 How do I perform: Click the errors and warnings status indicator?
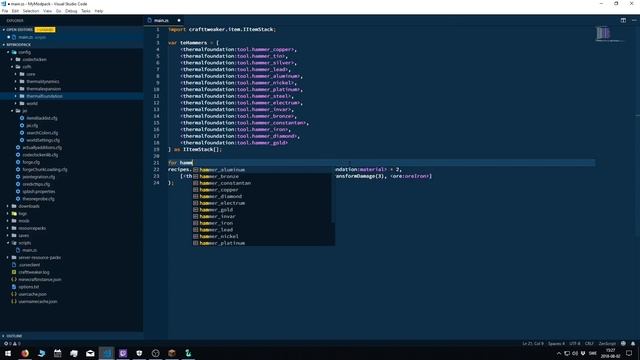(x=11, y=344)
